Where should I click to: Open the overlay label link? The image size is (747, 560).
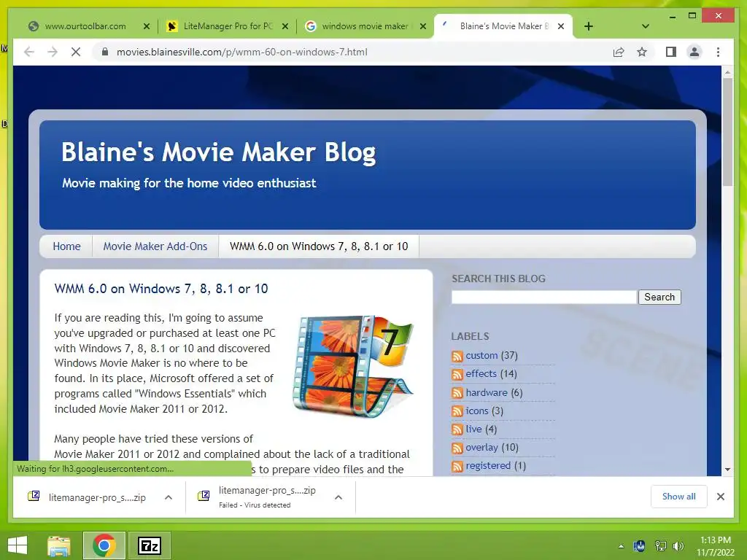[481, 447]
